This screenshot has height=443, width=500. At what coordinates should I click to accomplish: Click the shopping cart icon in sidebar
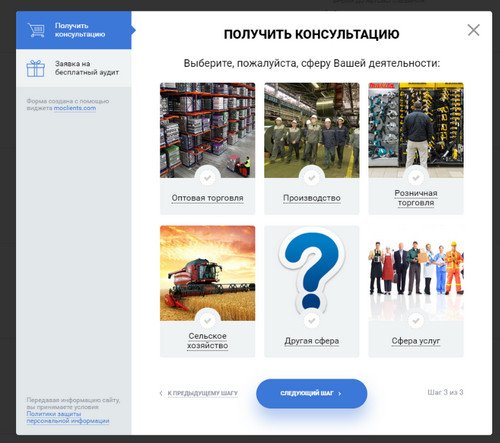pos(36,30)
